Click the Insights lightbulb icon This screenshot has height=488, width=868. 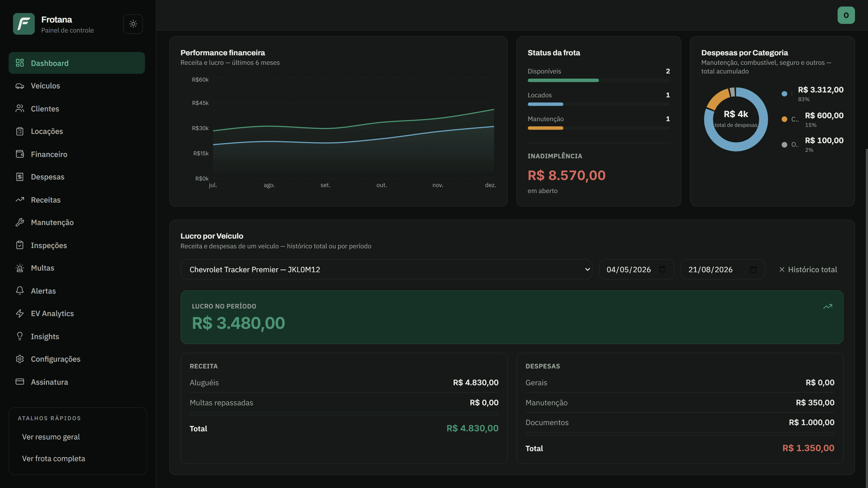click(20, 336)
